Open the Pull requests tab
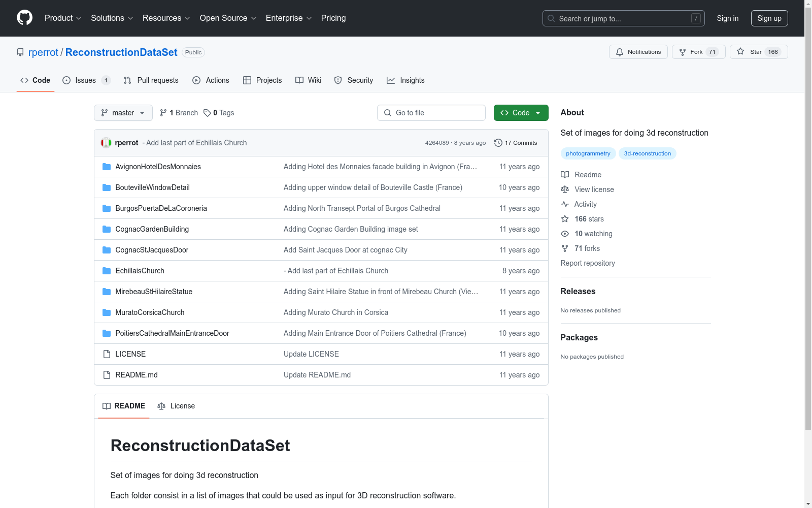The width and height of the screenshot is (812, 508). click(x=151, y=80)
